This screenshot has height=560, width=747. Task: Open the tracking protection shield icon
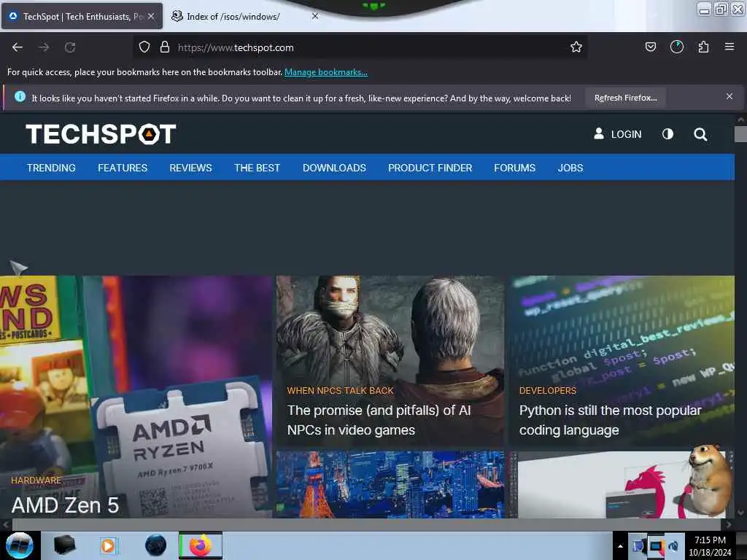click(x=144, y=47)
